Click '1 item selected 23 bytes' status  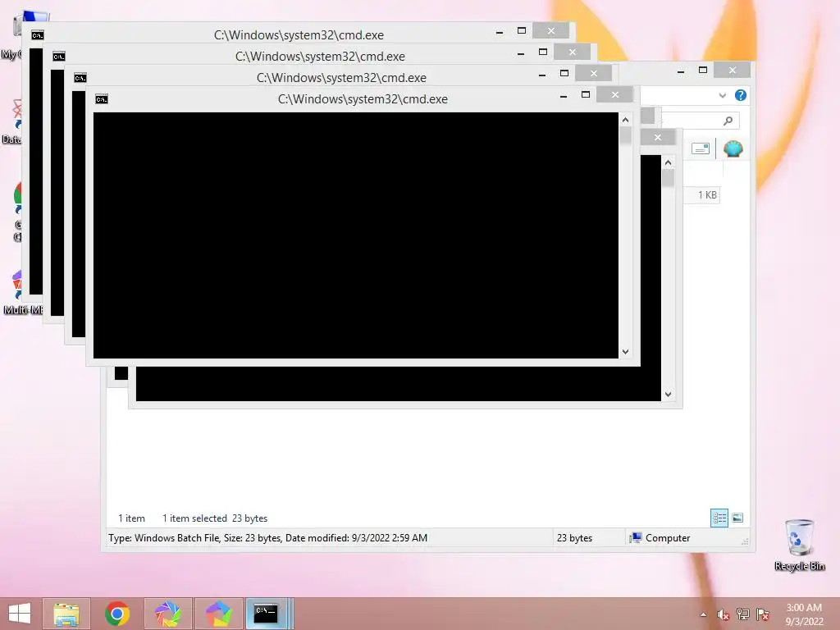point(215,518)
